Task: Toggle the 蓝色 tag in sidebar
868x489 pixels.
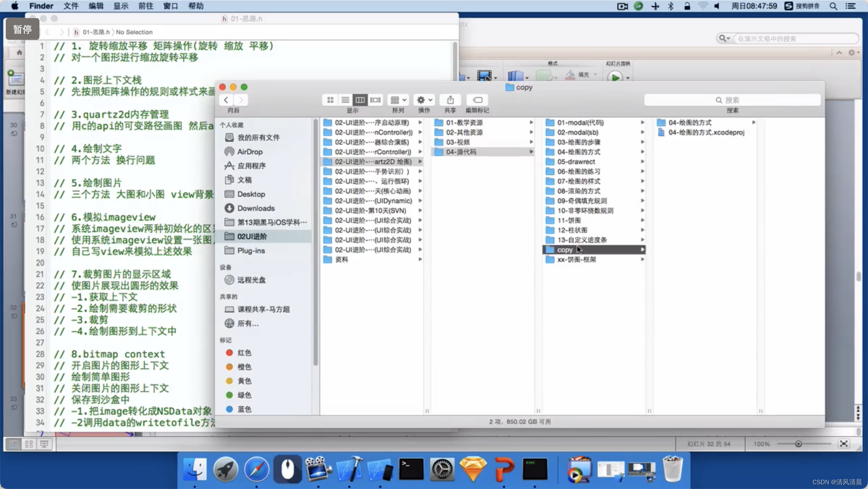Action: pos(244,409)
